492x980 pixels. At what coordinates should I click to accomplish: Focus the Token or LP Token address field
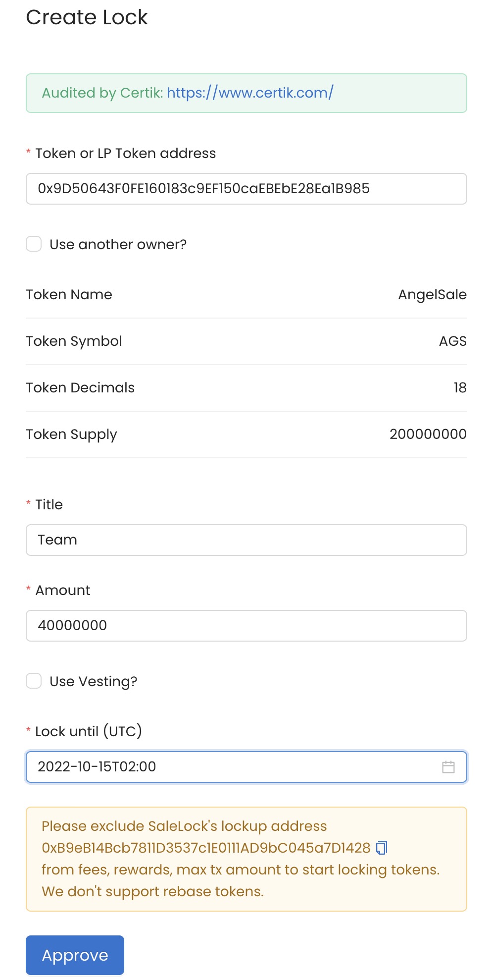246,189
